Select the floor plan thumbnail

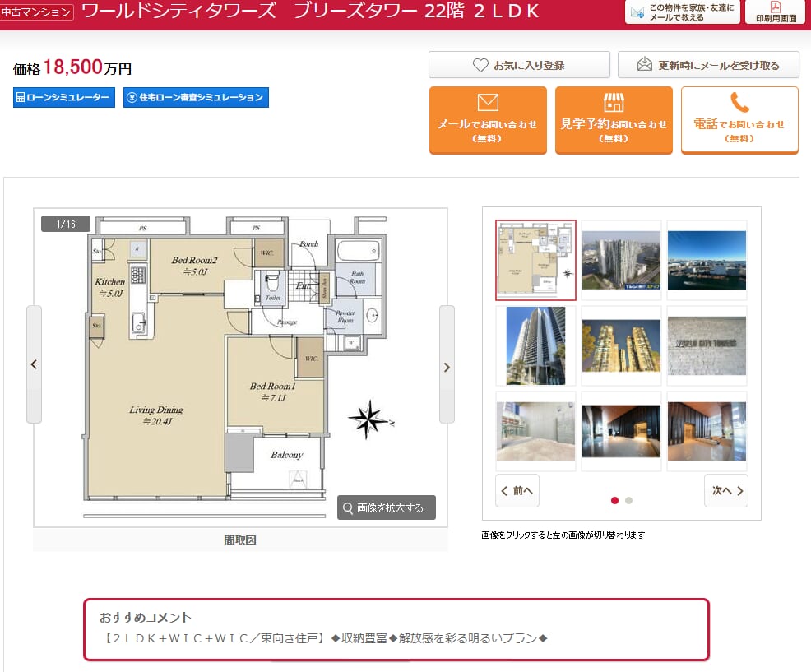pos(535,260)
